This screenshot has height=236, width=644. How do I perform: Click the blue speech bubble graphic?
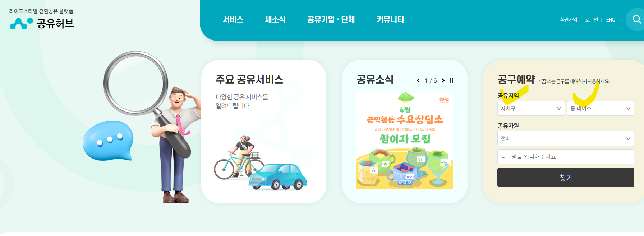click(108, 141)
